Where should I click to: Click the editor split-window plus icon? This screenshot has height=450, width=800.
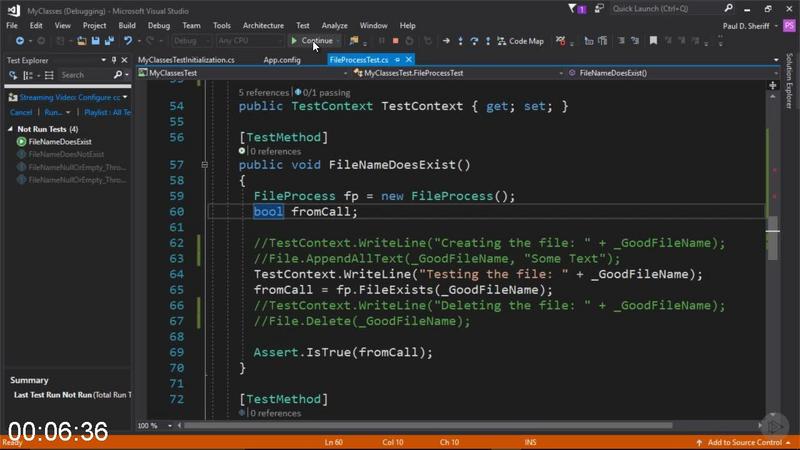click(x=772, y=85)
